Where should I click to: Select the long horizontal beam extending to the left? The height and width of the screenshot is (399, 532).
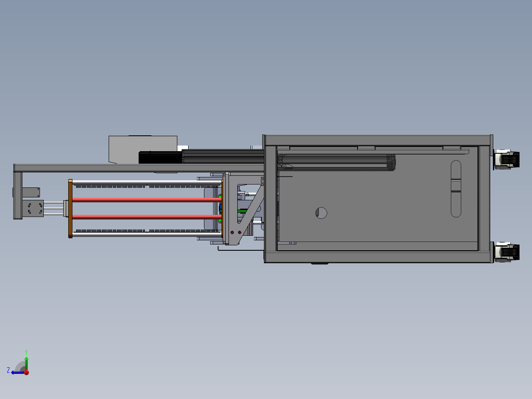tap(139, 168)
